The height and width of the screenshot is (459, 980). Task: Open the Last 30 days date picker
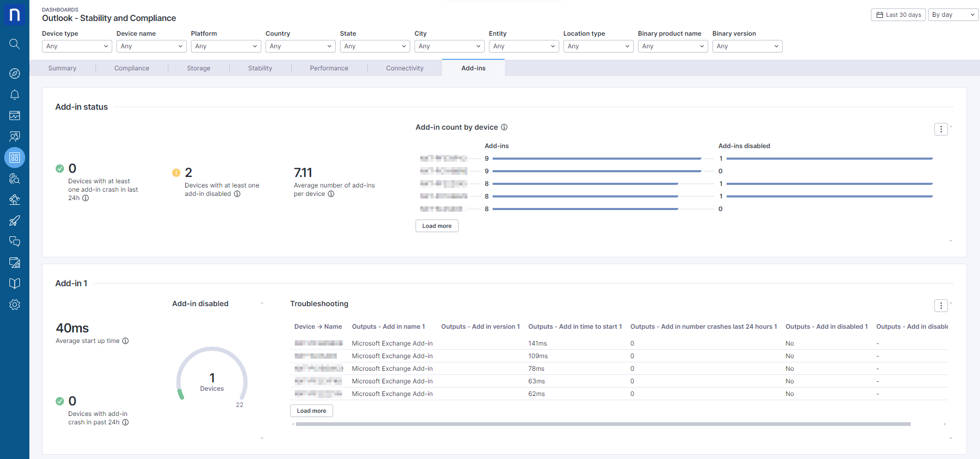pyautogui.click(x=898, y=15)
